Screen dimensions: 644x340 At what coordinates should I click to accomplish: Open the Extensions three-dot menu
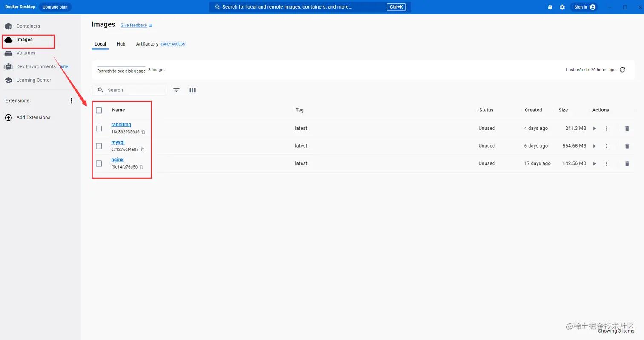point(72,101)
